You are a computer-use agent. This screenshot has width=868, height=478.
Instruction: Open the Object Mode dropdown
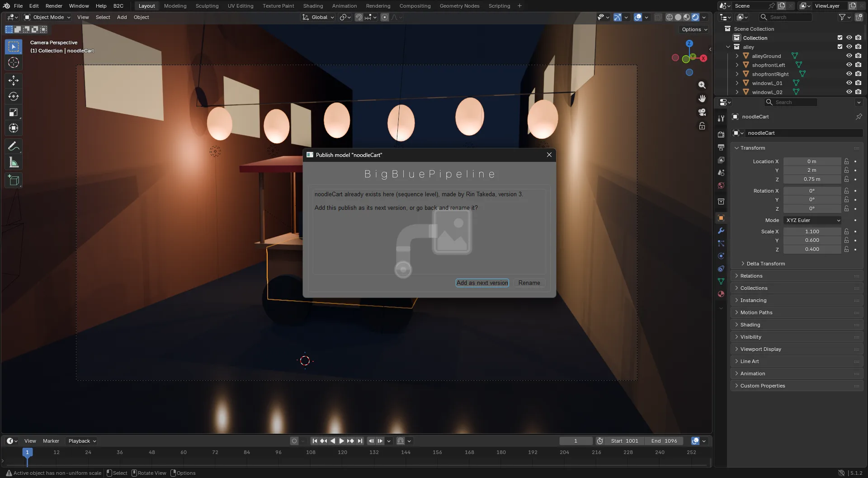(47, 17)
